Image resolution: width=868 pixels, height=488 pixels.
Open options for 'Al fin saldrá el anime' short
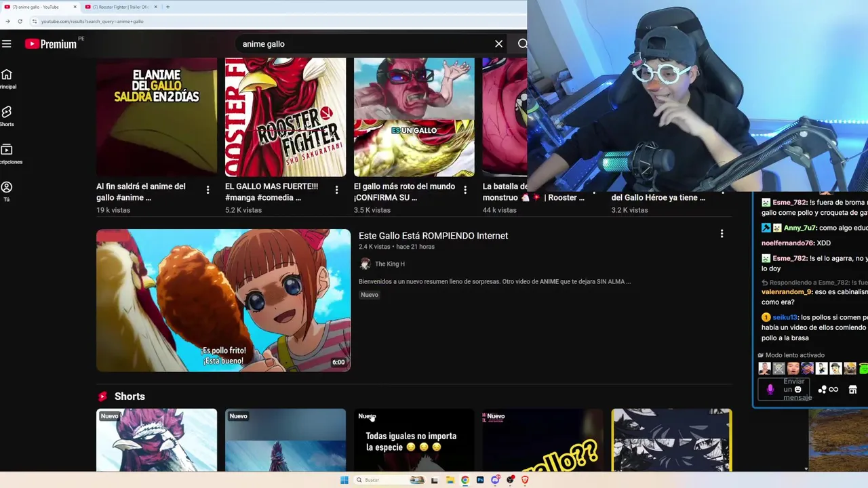click(208, 190)
